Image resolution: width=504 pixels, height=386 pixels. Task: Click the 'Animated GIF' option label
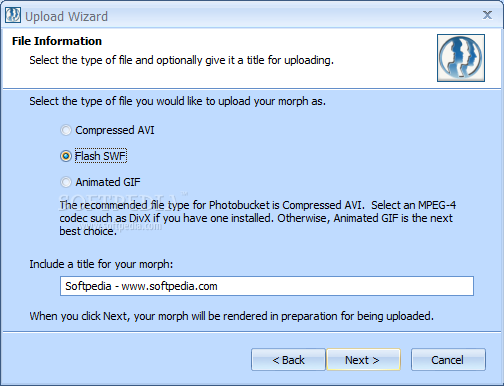108,182
